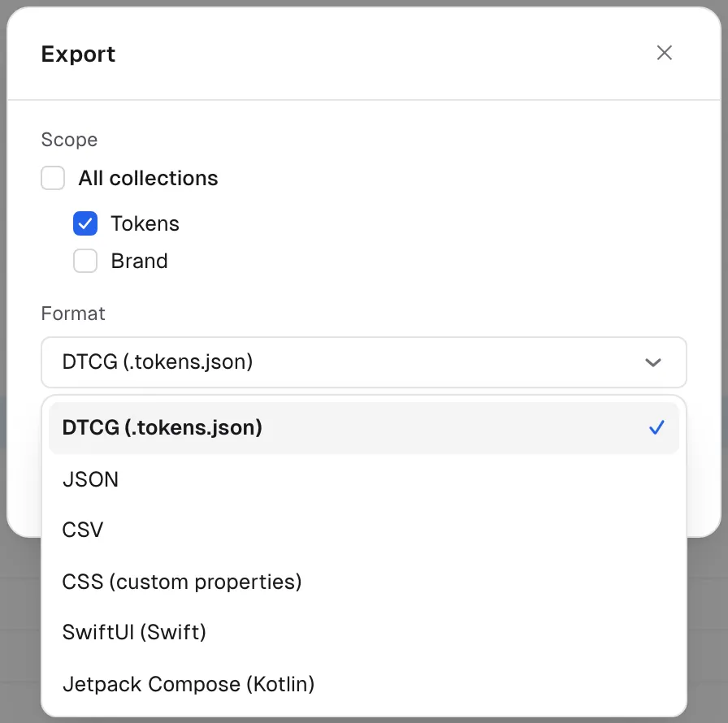
Task: Collapse the Format dropdown field
Action: click(x=364, y=362)
